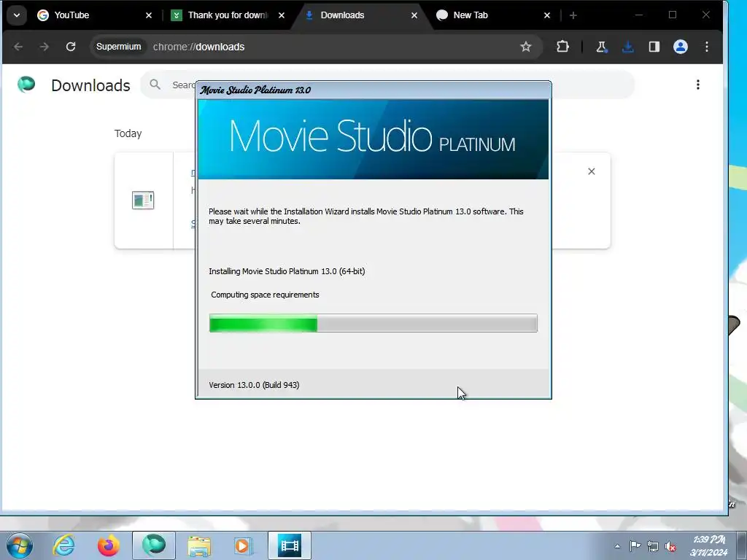
Task: Open a new browser tab with plus button
Action: click(573, 15)
